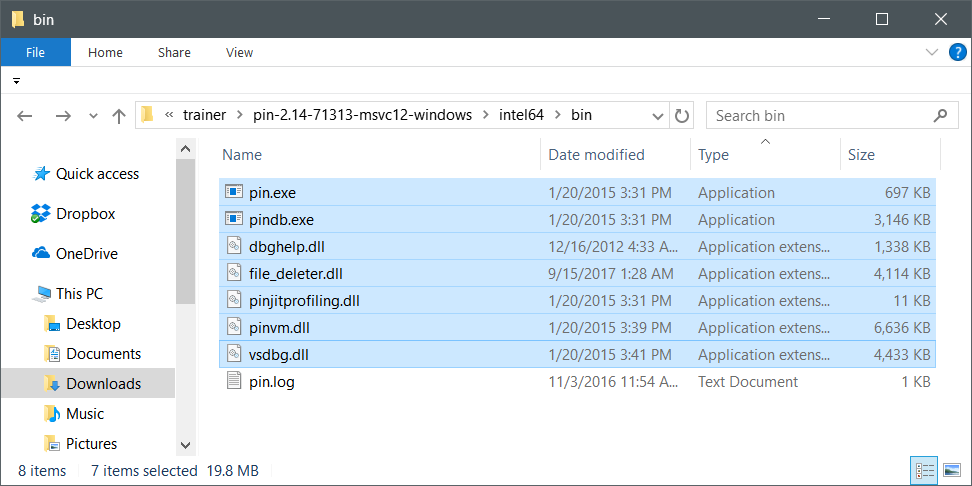Expand the hidden breadcrumb path chevrons
Screen dimensions: 972x486
pos(169,116)
